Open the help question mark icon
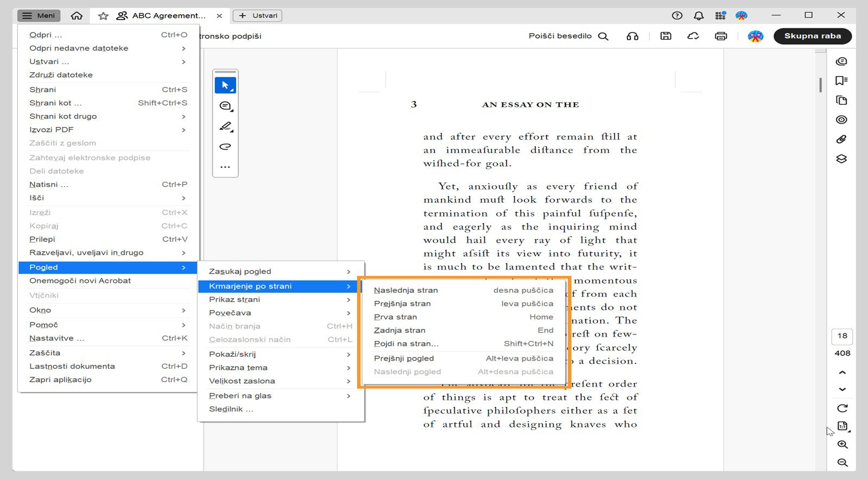Screen dimensions: 868x480 click(677, 16)
